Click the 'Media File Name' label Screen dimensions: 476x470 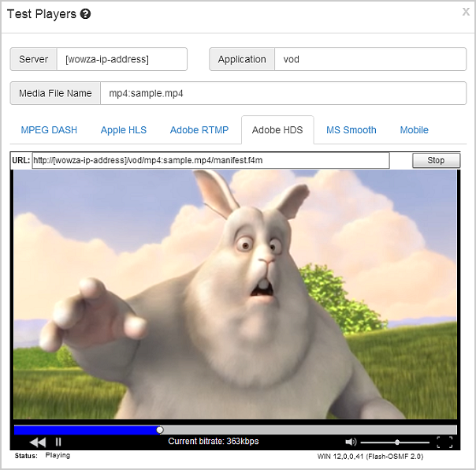click(x=55, y=93)
